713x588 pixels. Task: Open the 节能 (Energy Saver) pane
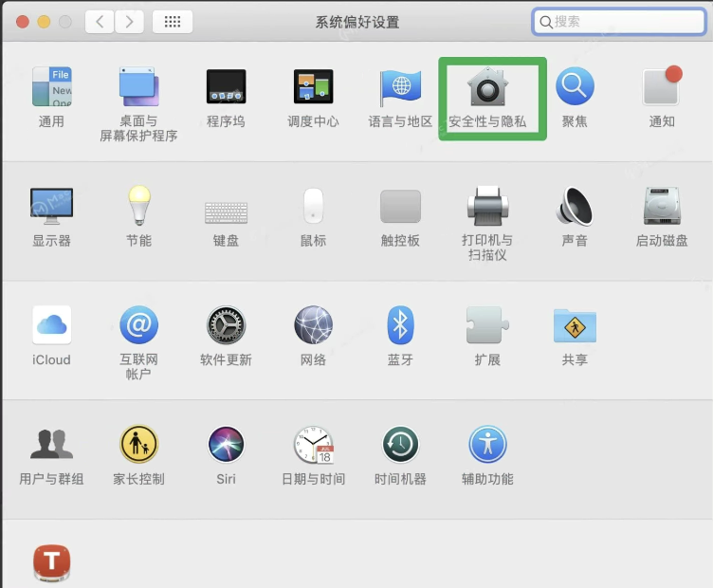(139, 206)
